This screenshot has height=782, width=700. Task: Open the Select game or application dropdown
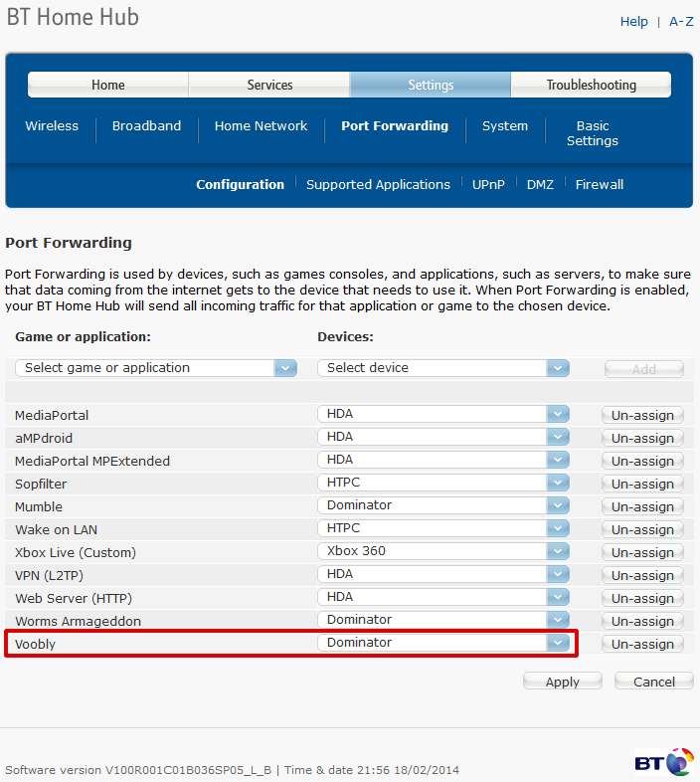pos(156,368)
